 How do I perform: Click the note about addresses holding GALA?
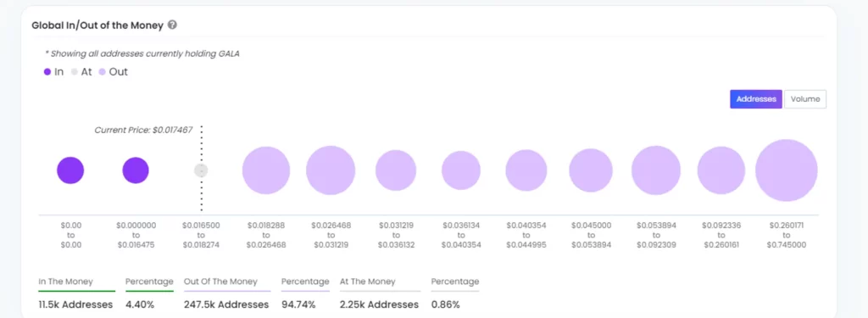pos(142,53)
